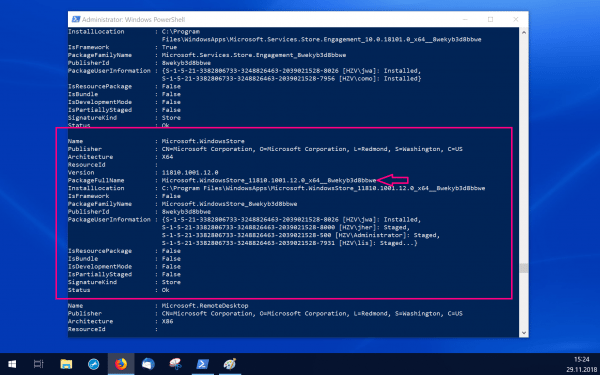Click the 'IsFramework' label beside value True

[x=88, y=47]
